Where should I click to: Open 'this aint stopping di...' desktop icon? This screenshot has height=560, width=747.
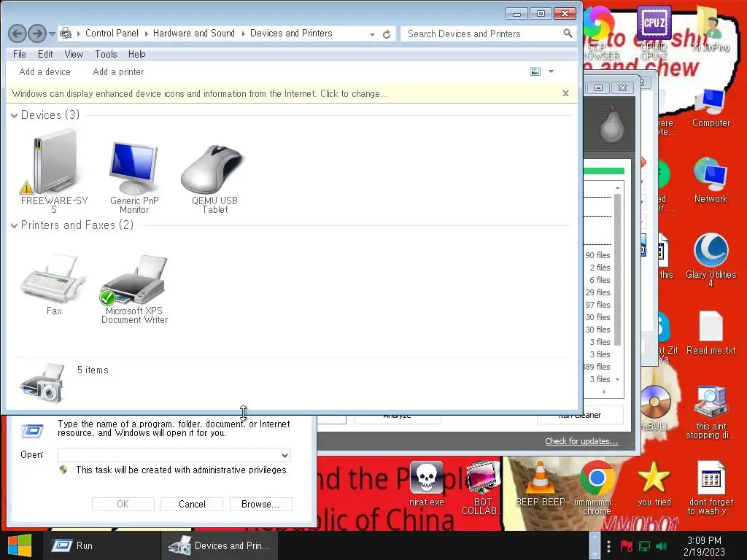point(711,413)
